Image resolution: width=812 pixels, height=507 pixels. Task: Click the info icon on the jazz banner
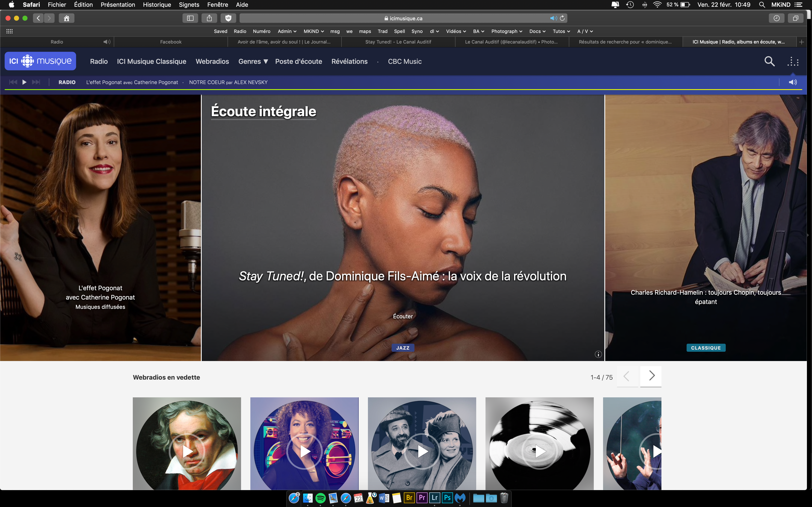[598, 354]
